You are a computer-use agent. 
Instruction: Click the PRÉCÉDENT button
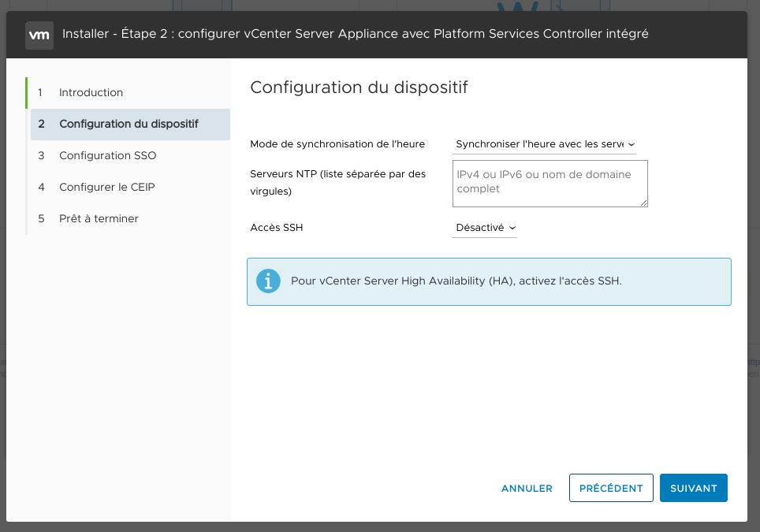tap(611, 488)
